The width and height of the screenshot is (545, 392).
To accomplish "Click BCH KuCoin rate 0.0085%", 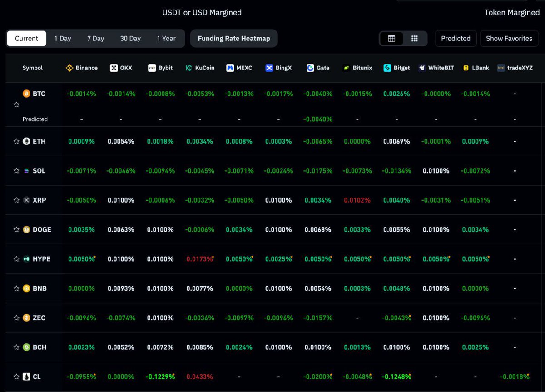I will [199, 347].
